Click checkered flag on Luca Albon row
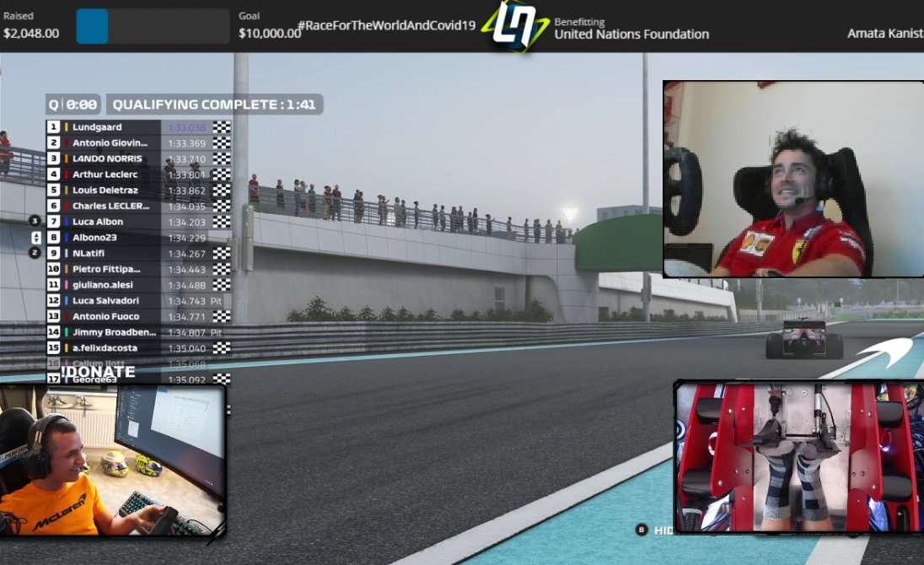 [222, 222]
